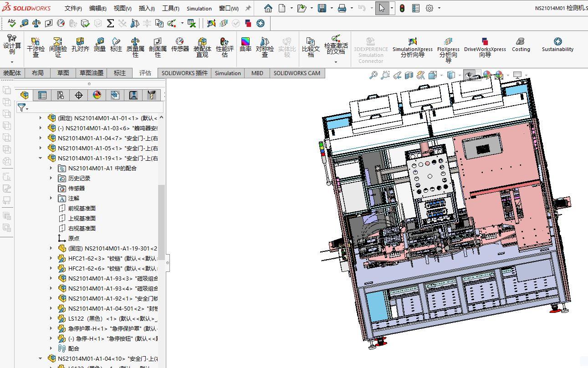Expand the 历史记录 history folder
Viewport: 588px width, 368px height.
[51, 178]
